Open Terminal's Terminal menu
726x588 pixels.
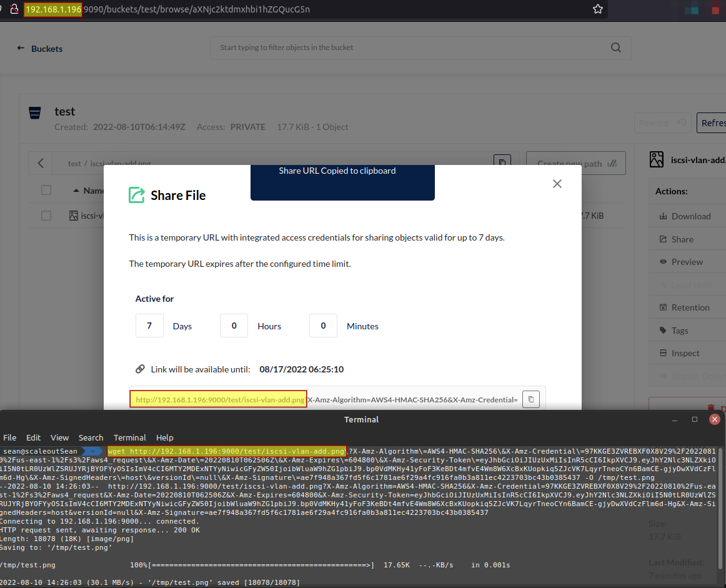pyautogui.click(x=130, y=437)
